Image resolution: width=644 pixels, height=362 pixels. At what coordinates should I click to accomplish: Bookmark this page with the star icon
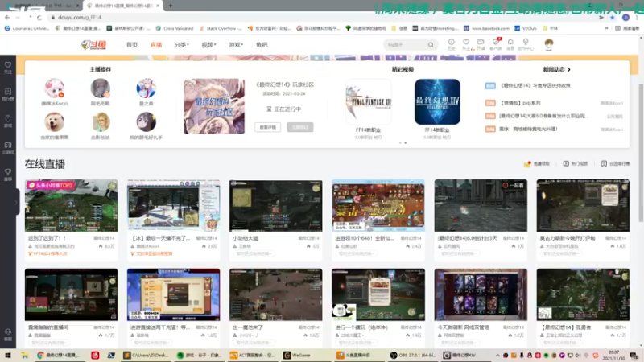613,18
